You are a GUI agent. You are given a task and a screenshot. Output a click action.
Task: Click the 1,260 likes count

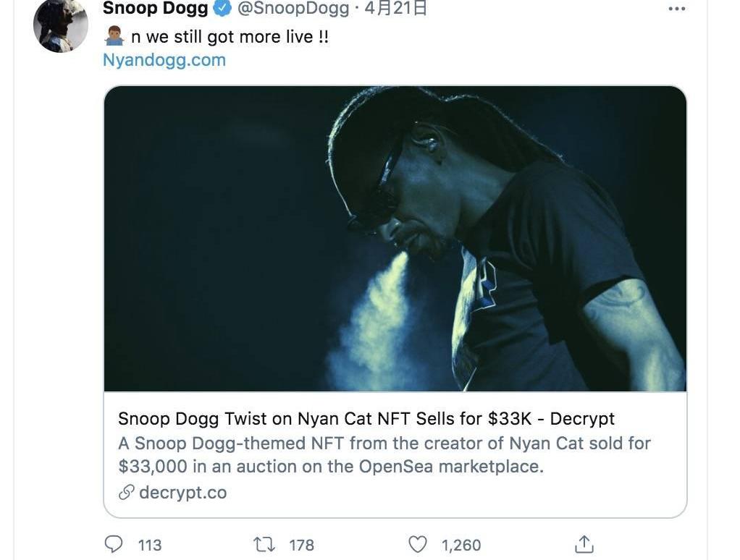tap(461, 545)
